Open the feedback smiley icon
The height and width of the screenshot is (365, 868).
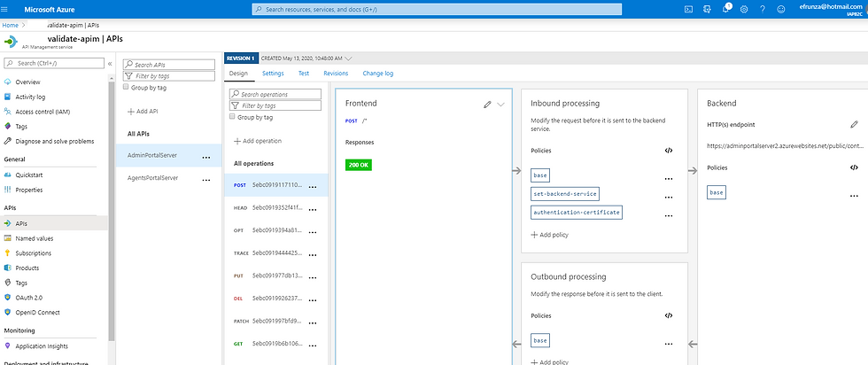point(781,10)
